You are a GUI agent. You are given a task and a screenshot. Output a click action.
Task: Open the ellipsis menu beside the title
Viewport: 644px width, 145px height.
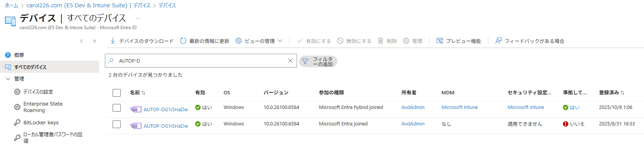(x=138, y=18)
